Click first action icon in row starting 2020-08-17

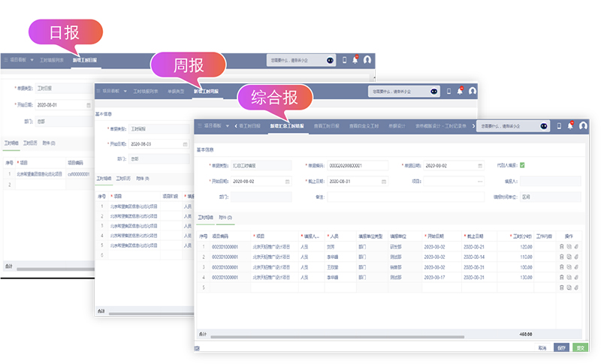562,277
